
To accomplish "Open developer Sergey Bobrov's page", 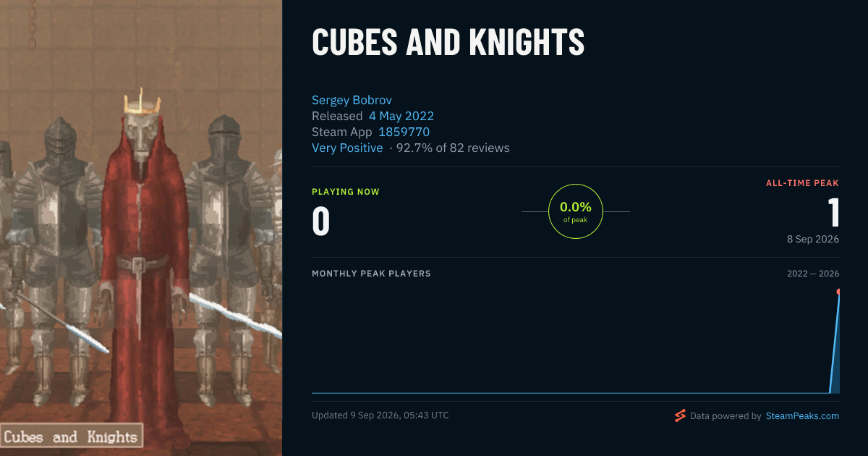I will tap(352, 100).
